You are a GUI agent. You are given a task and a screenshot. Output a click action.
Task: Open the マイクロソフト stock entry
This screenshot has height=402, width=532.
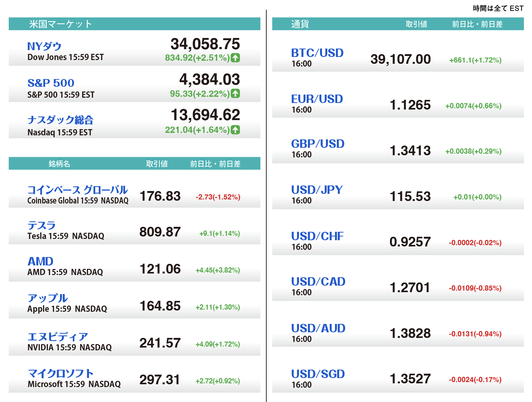tap(61, 373)
